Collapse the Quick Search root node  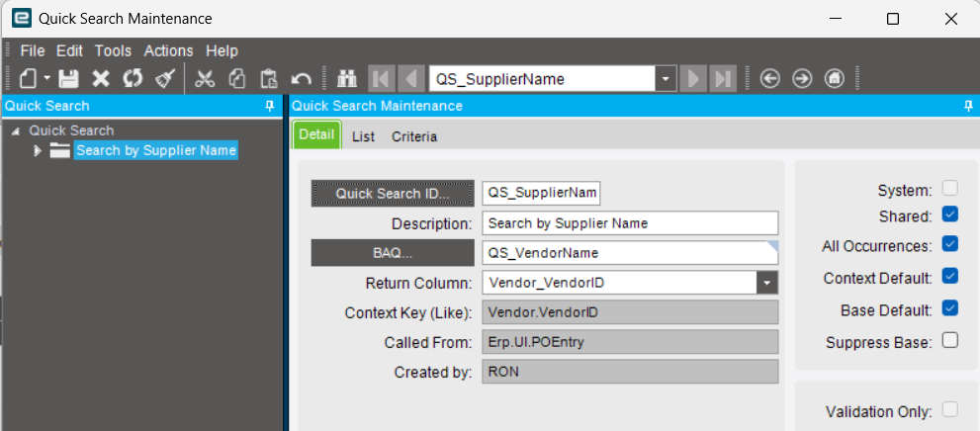pyautogui.click(x=16, y=131)
